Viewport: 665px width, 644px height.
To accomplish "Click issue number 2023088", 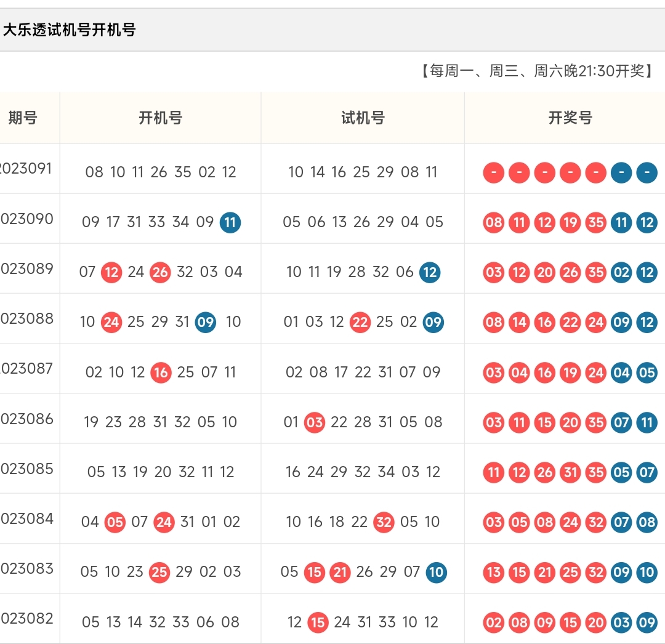I will tap(26, 318).
